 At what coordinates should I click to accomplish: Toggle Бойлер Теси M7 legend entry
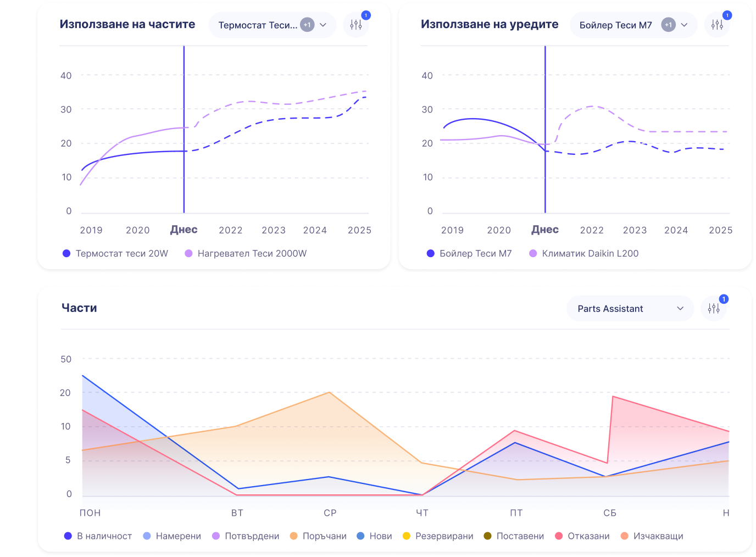coord(469,253)
